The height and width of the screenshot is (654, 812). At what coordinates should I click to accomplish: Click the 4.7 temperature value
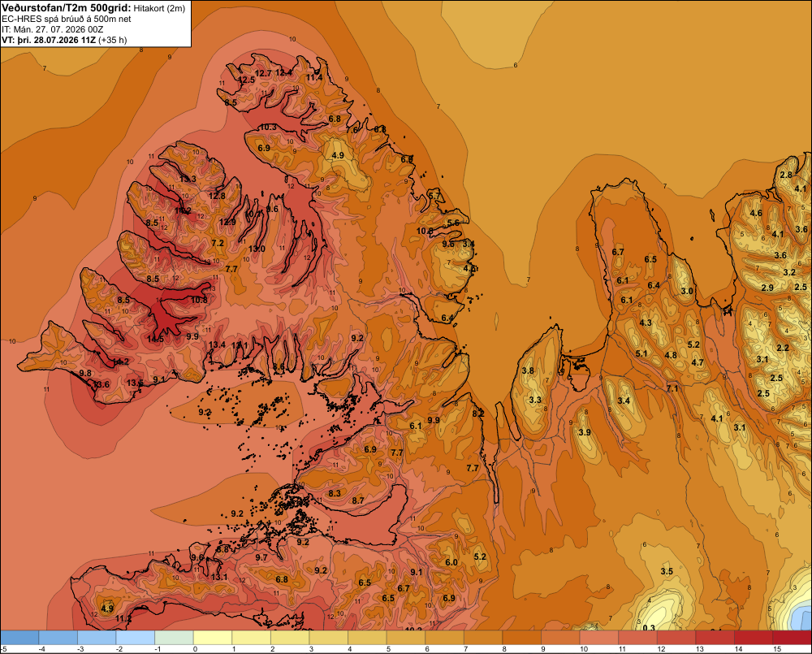pyautogui.click(x=698, y=362)
